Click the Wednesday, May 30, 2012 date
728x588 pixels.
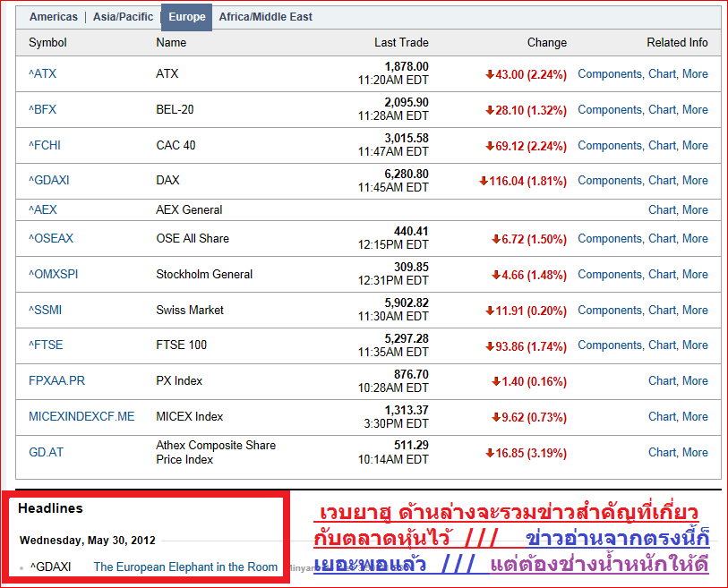point(87,541)
